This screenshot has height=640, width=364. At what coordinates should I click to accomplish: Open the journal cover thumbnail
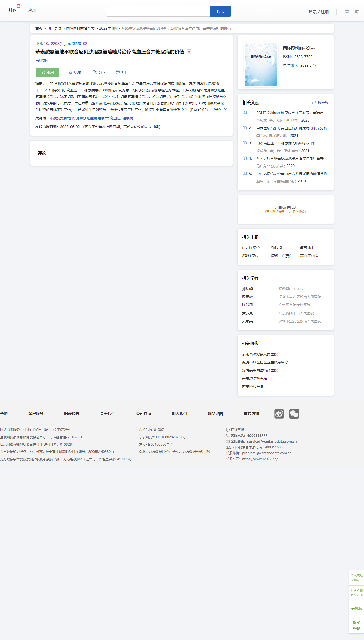(x=261, y=64)
